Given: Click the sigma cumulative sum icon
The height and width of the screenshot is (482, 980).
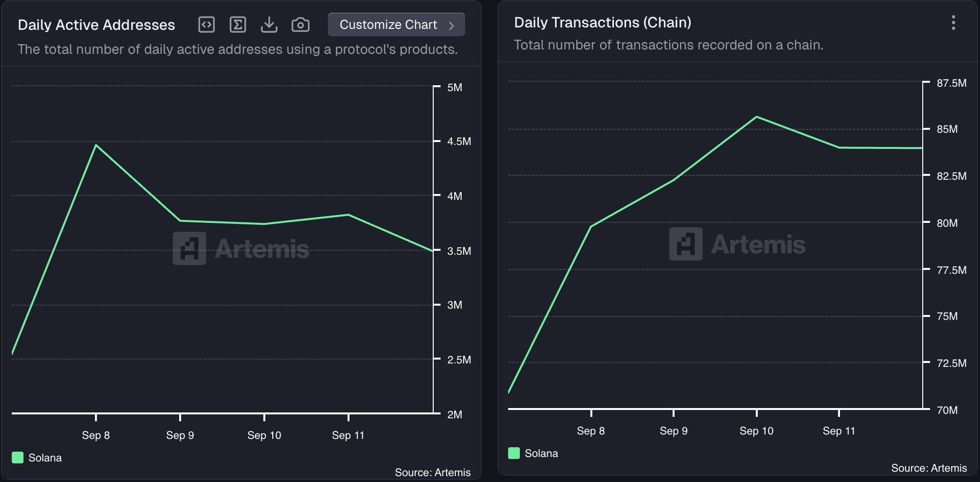Looking at the screenshot, I should click(x=238, y=24).
